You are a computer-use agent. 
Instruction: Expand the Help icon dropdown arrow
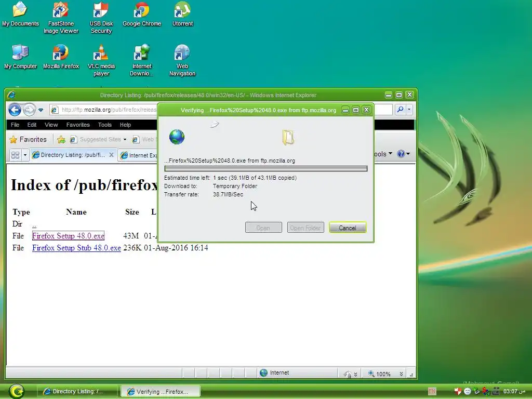(x=408, y=154)
